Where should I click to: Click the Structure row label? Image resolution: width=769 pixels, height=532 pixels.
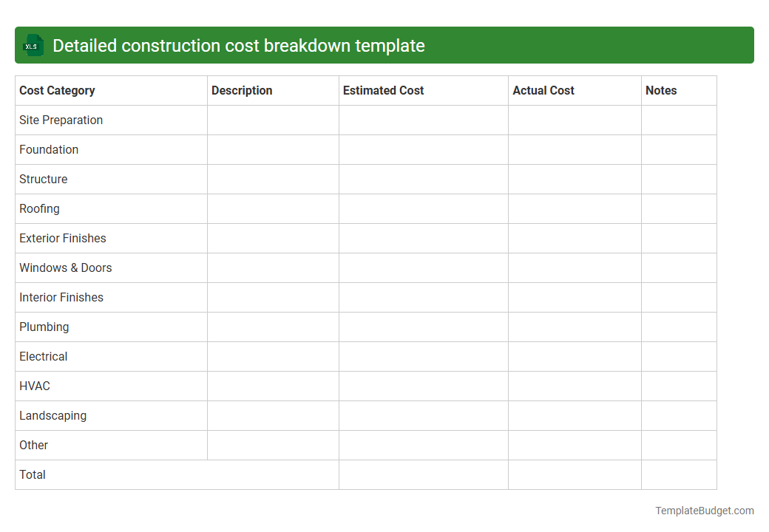pos(43,179)
